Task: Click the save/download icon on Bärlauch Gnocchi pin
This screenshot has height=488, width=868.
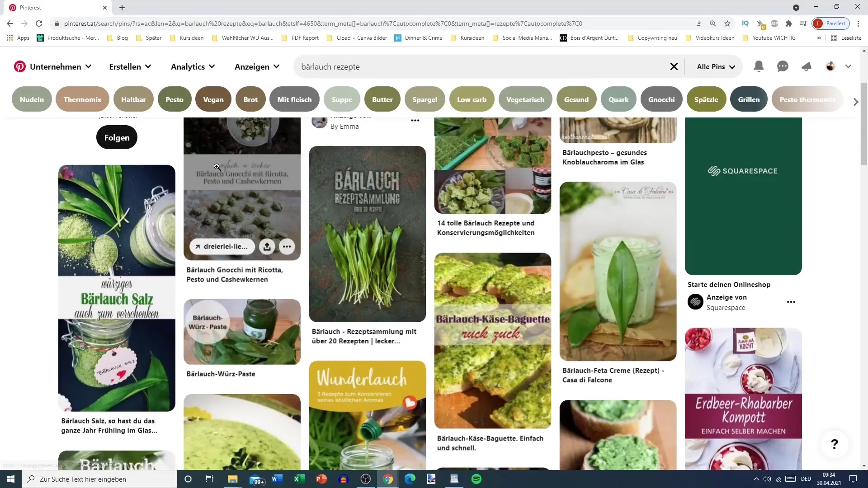Action: pyautogui.click(x=268, y=247)
